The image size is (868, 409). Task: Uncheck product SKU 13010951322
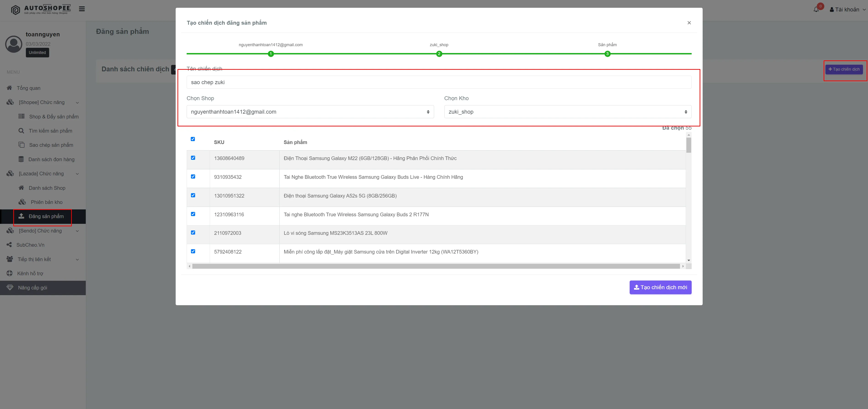coord(193,195)
